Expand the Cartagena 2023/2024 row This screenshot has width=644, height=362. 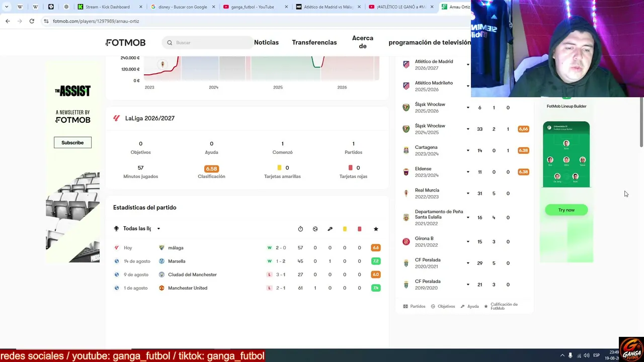pyautogui.click(x=468, y=150)
